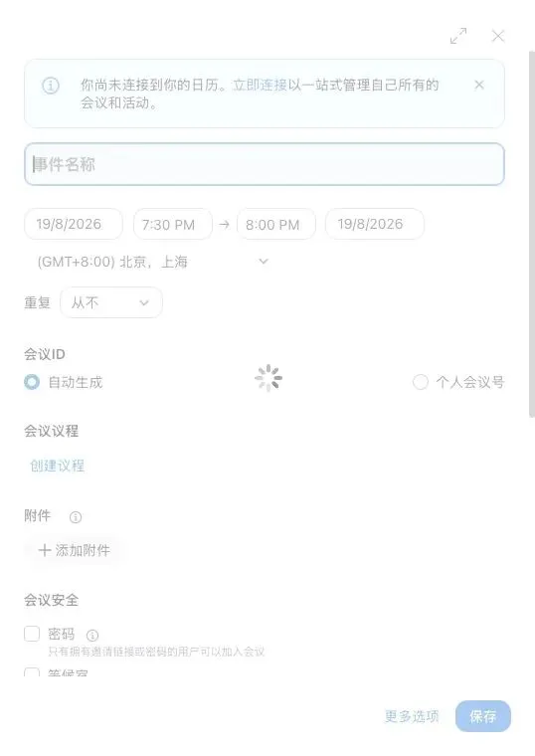Click the 保存 button
Screen dimensions: 535x756
483,716
